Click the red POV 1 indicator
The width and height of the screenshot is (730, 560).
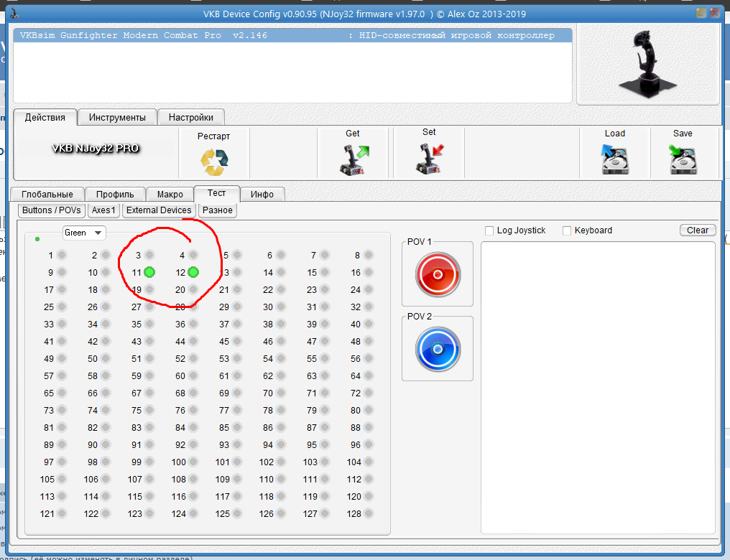pyautogui.click(x=438, y=274)
